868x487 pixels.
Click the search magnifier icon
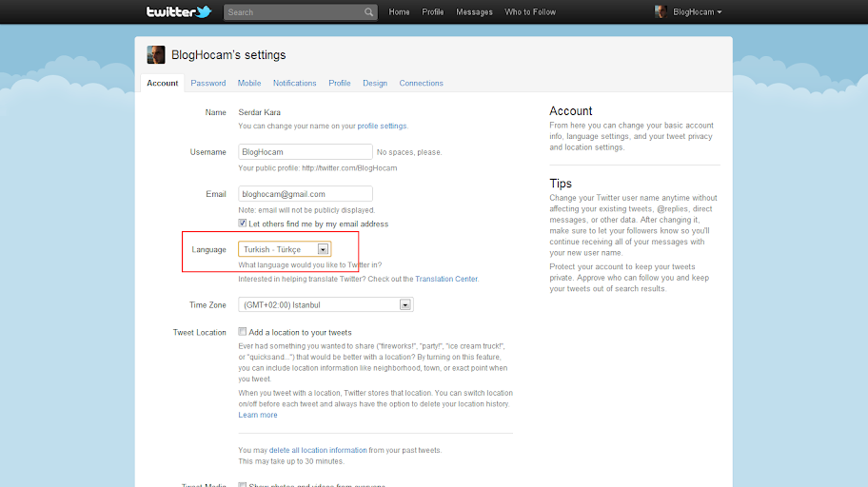tap(368, 12)
